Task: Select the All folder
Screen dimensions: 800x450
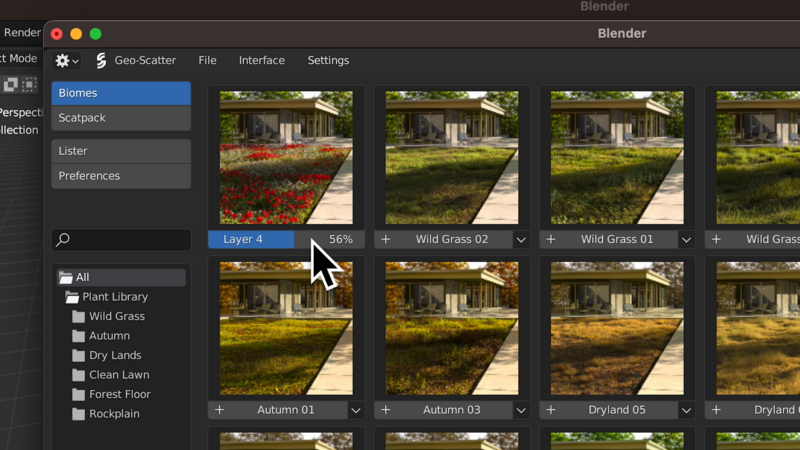Action: [121, 277]
